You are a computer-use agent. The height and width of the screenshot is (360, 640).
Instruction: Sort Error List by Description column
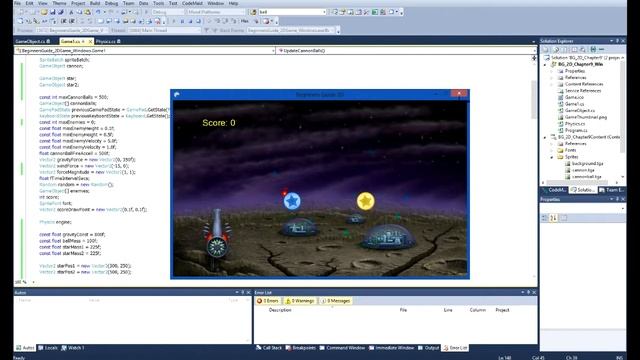click(x=280, y=310)
